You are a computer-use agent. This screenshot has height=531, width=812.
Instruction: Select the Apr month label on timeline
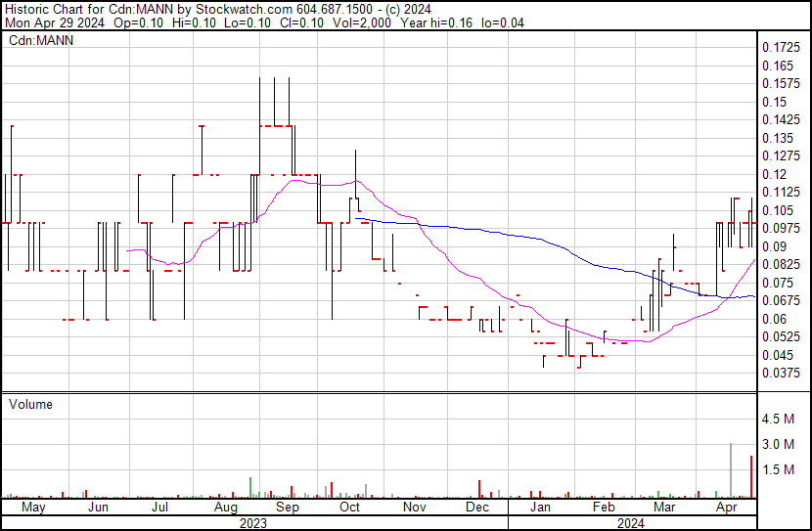(726, 508)
